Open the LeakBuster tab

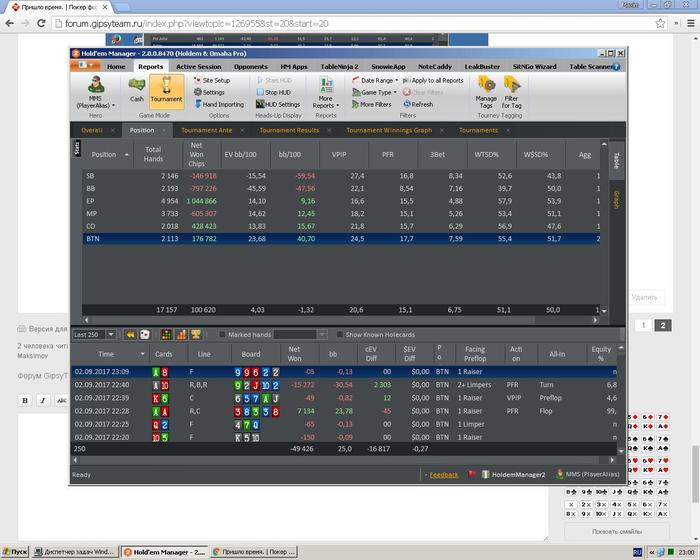tap(482, 67)
